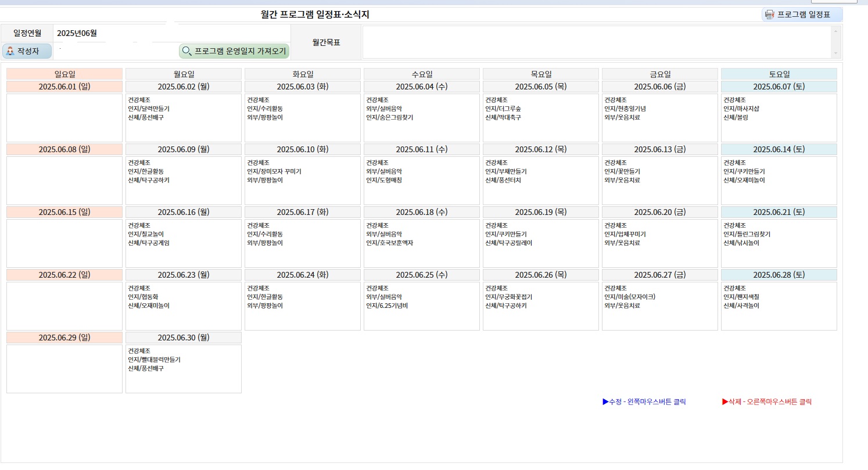The width and height of the screenshot is (868, 470).
Task: Click the 작성자 person icon button
Action: coord(27,51)
